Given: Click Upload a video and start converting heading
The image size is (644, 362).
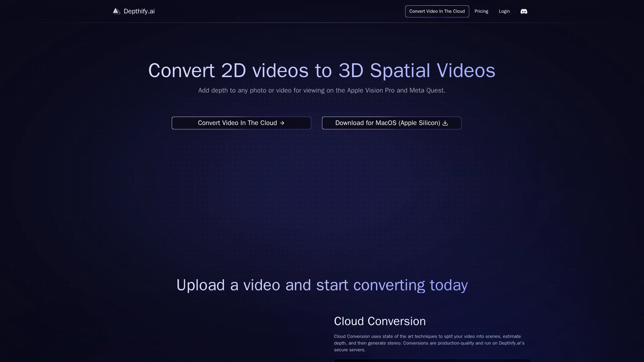Looking at the screenshot, I should pos(321,285).
